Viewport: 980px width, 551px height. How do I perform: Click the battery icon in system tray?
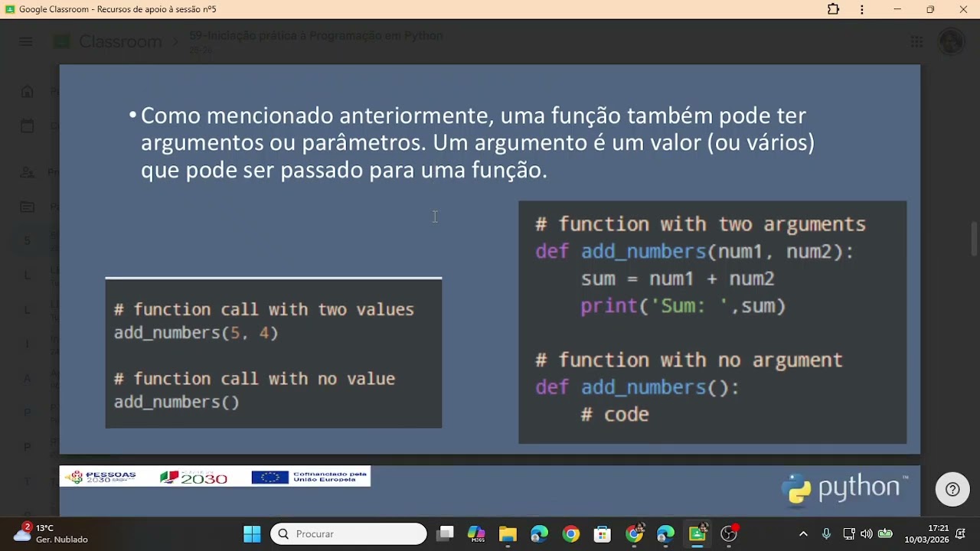pyautogui.click(x=885, y=533)
